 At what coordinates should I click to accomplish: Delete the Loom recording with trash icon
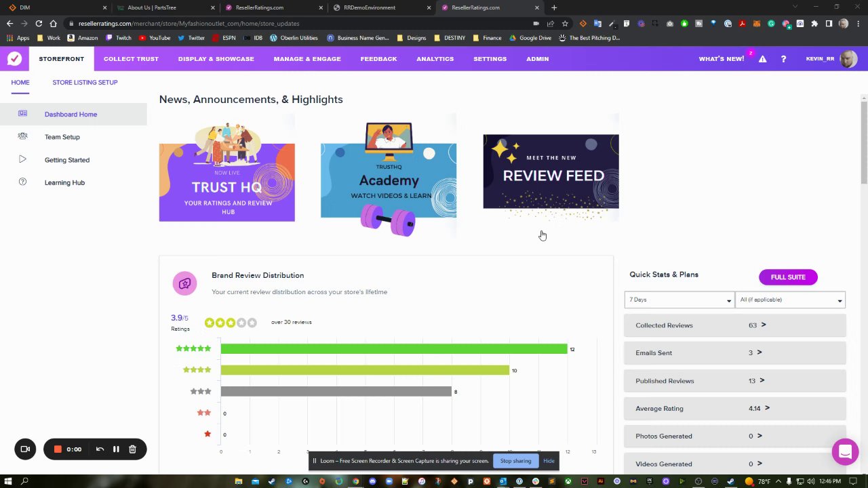click(132, 449)
